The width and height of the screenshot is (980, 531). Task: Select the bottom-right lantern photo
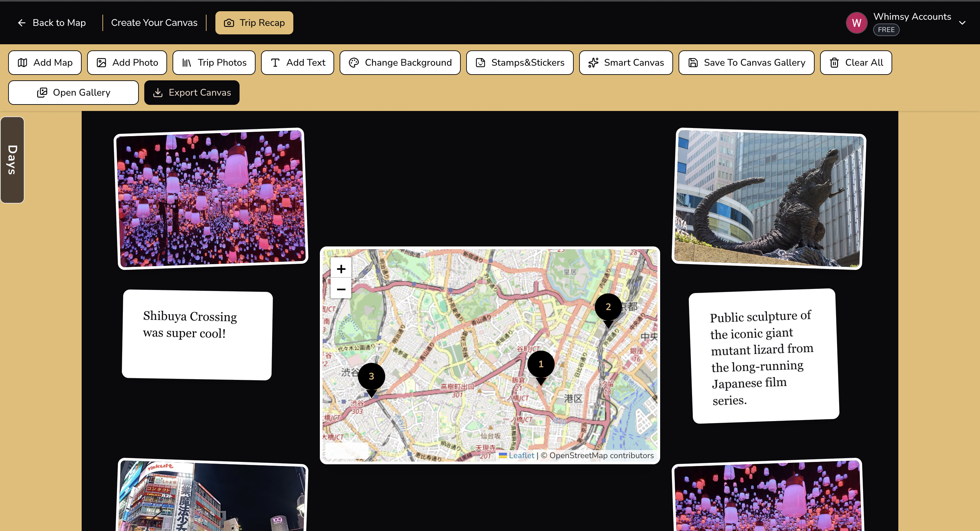point(768,495)
